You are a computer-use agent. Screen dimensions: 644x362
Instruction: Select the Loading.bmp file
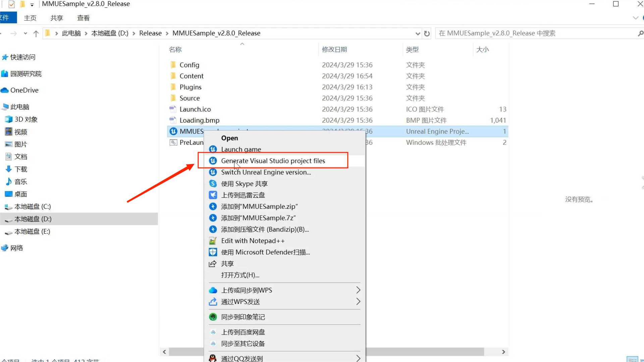pos(338,120)
